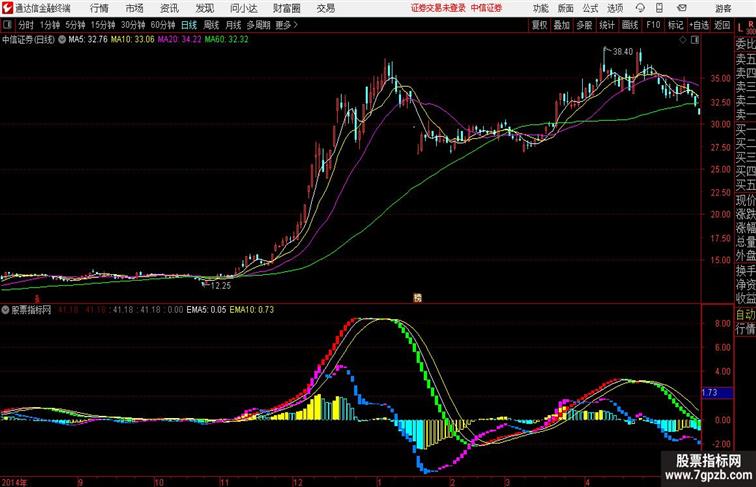Image resolution: width=756 pixels, height=487 pixels.
Task: Click the 统计 statistics button
Action: (x=607, y=25)
